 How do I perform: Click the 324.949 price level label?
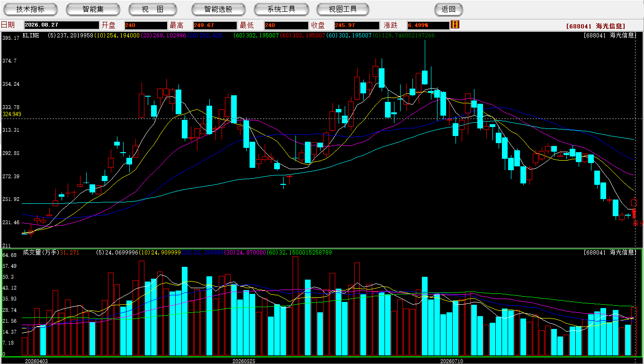[x=12, y=114]
